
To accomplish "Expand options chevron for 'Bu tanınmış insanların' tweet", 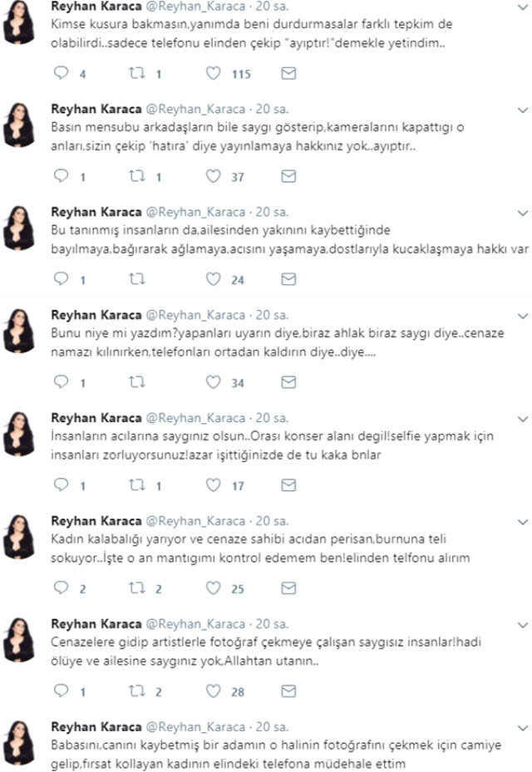I will point(523,214).
